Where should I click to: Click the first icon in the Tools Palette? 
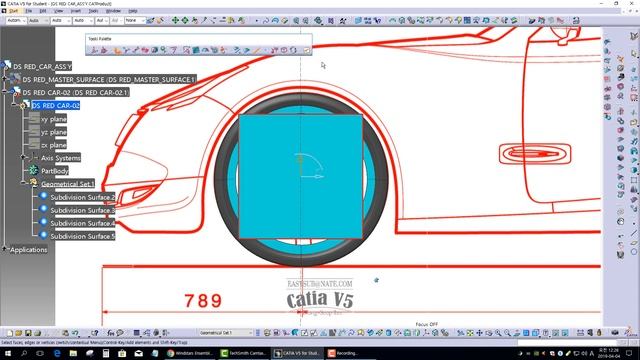point(94,50)
